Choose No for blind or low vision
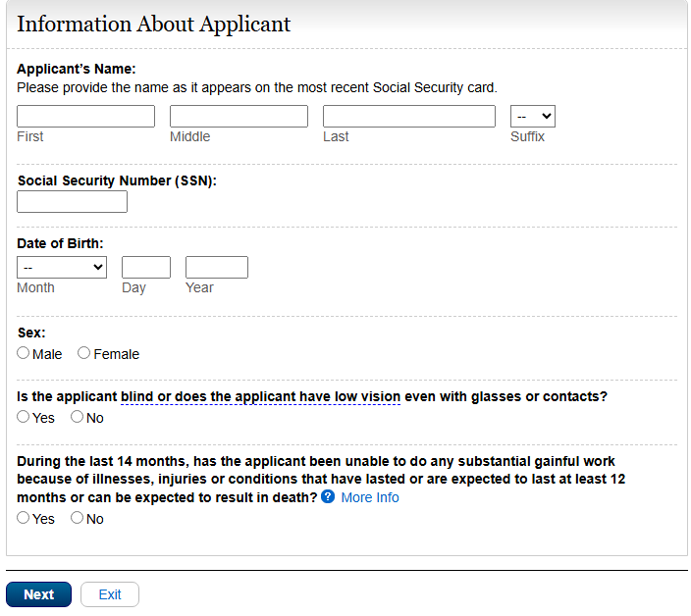 78,417
